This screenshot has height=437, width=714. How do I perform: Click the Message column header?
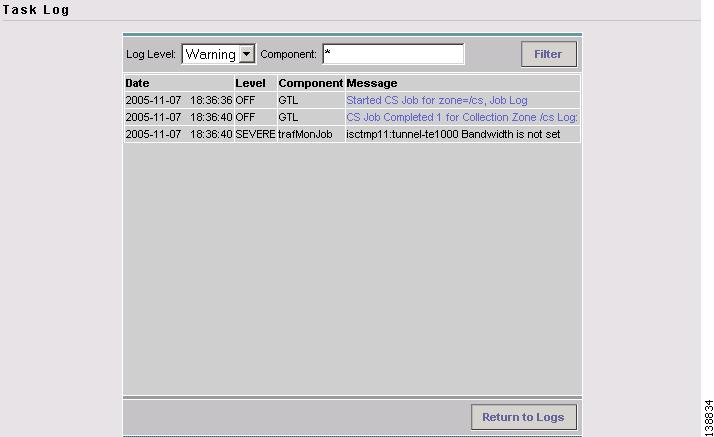point(463,83)
